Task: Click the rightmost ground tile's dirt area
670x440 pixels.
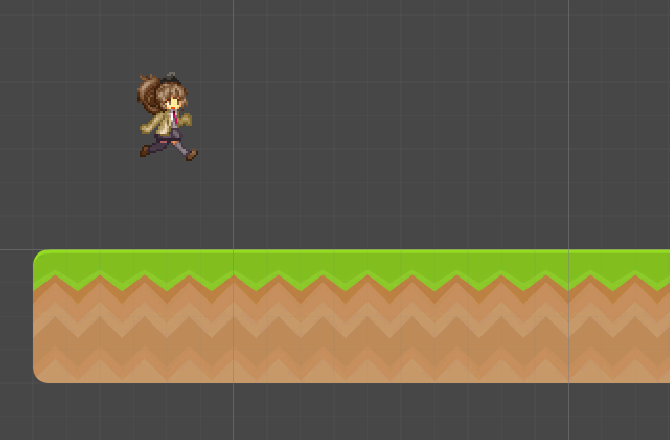Action: point(620,335)
